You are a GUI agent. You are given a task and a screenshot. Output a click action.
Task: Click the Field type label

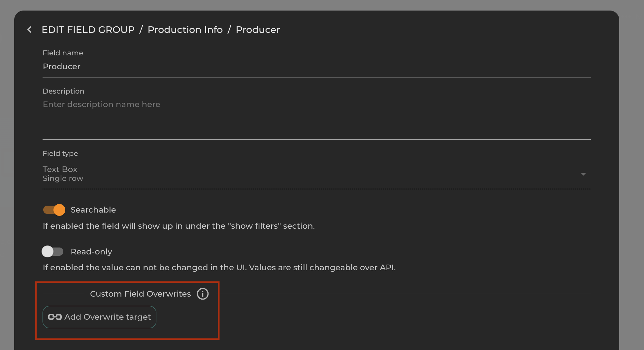(x=60, y=154)
